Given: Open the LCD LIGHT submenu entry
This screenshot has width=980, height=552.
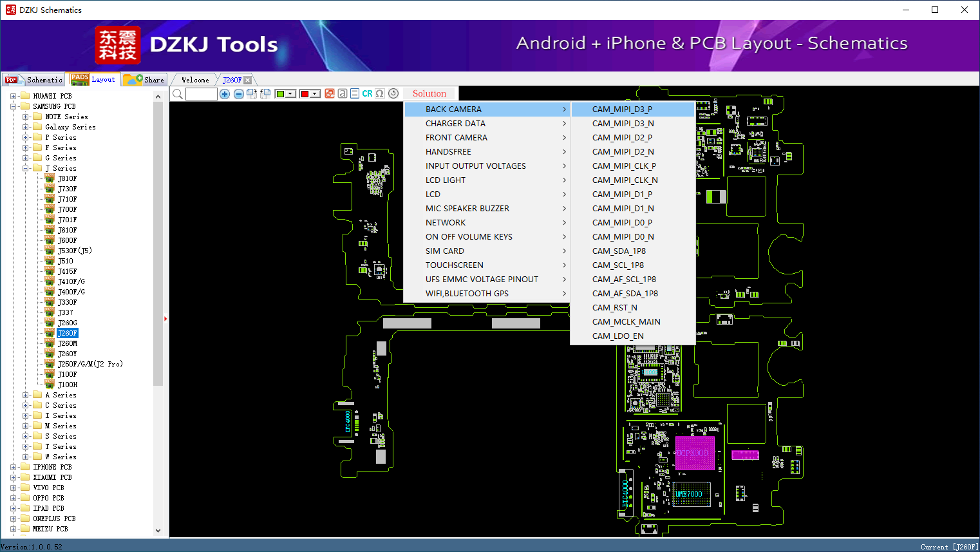Looking at the screenshot, I should (x=487, y=180).
